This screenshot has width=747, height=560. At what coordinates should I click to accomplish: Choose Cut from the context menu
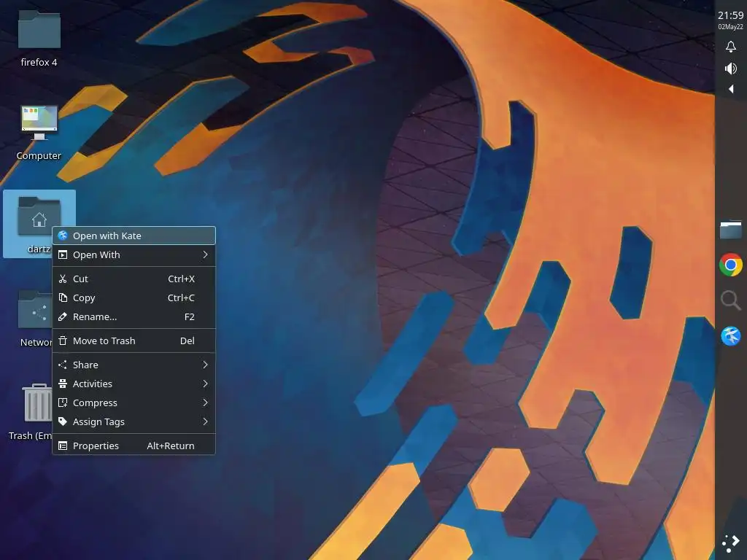coord(134,279)
